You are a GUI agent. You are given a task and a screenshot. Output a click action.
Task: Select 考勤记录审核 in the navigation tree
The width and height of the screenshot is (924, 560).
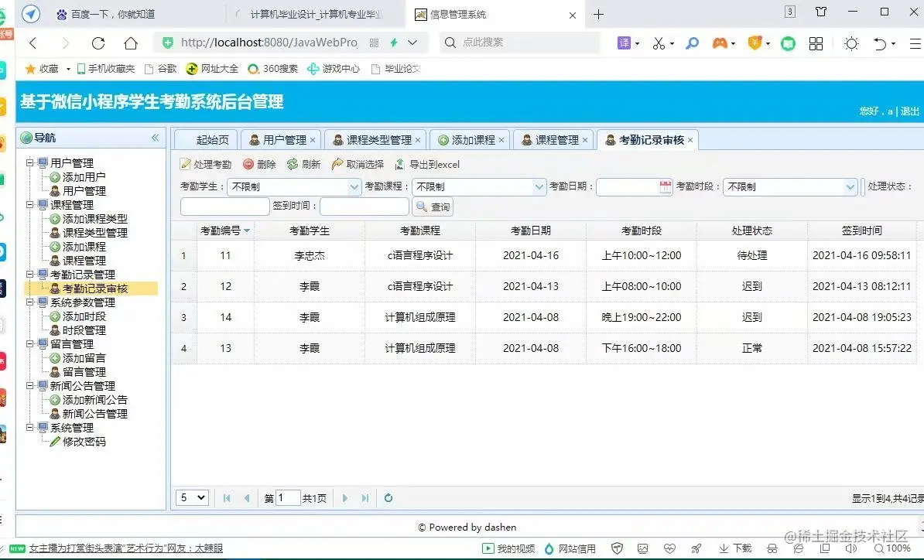(x=94, y=289)
